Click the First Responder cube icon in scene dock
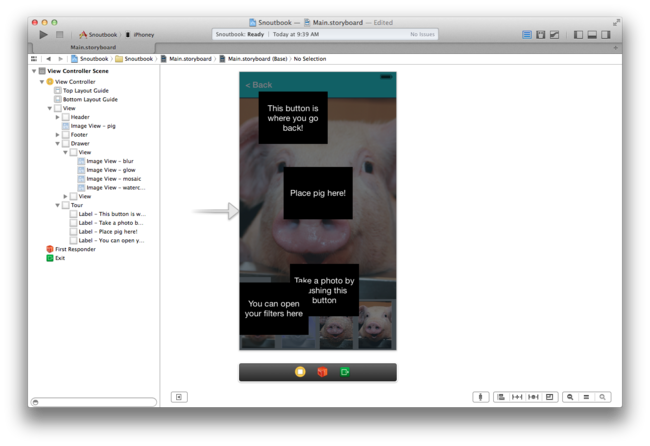 click(322, 372)
